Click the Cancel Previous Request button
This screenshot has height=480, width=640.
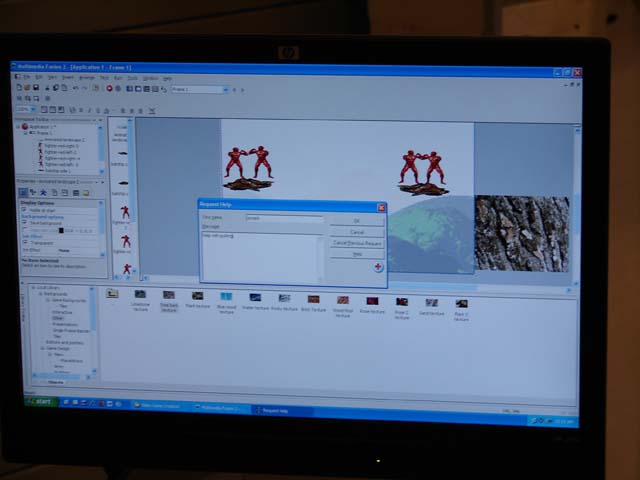[x=356, y=242]
